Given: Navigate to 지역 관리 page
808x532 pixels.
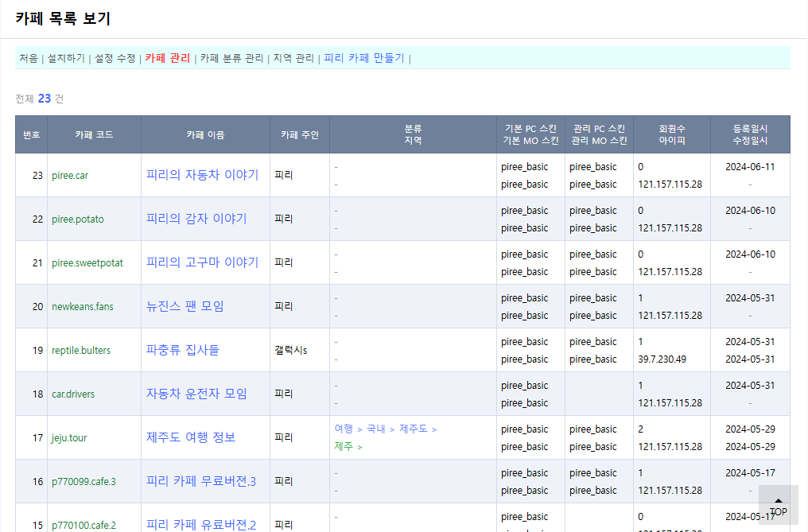Looking at the screenshot, I should click(x=293, y=58).
